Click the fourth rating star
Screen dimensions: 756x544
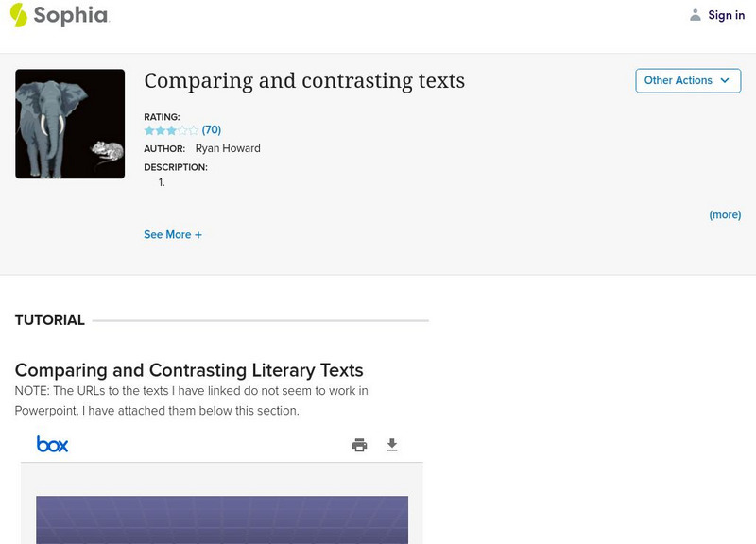(x=182, y=130)
